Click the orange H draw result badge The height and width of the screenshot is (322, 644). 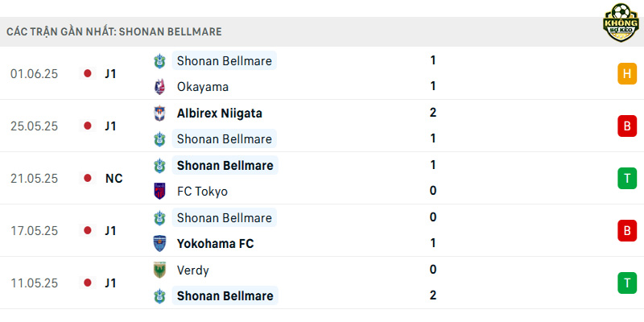coord(627,74)
